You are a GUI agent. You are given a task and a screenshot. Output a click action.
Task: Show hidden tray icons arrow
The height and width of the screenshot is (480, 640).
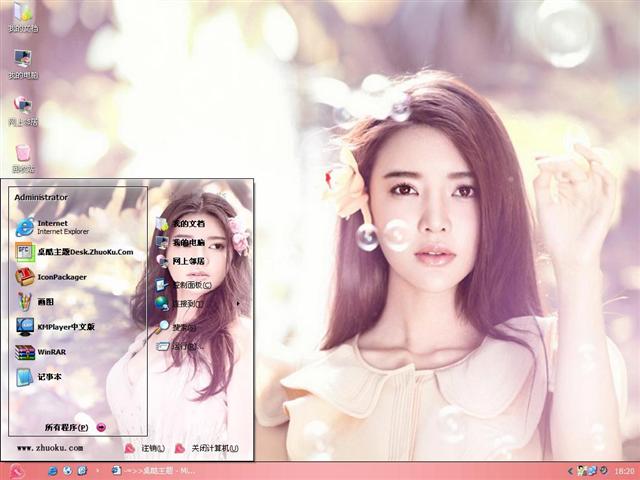click(571, 471)
